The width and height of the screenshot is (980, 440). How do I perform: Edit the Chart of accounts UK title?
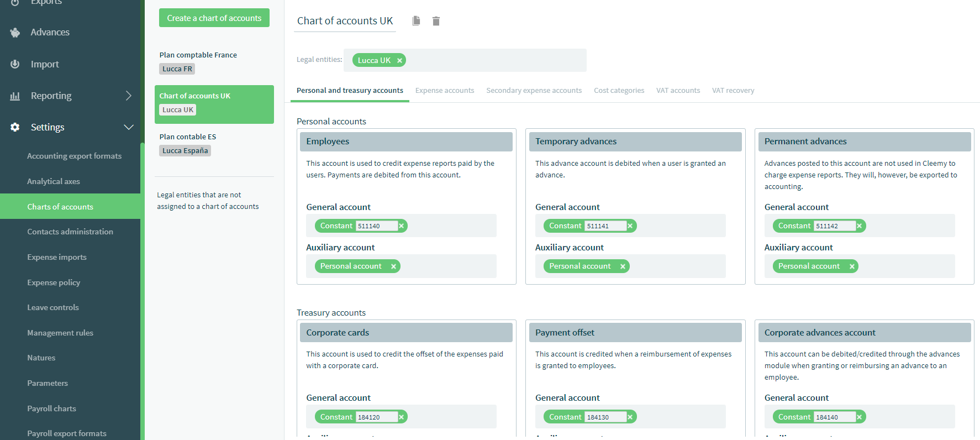point(345,21)
